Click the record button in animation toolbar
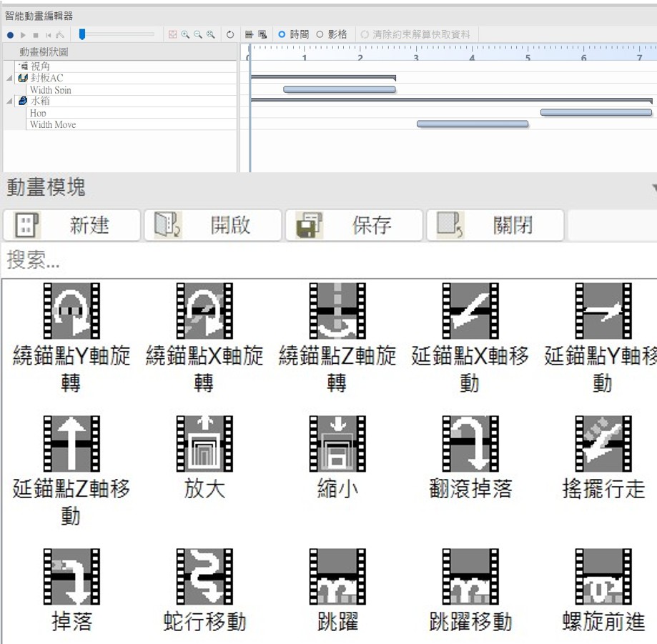The height and width of the screenshot is (644, 657). (x=10, y=34)
